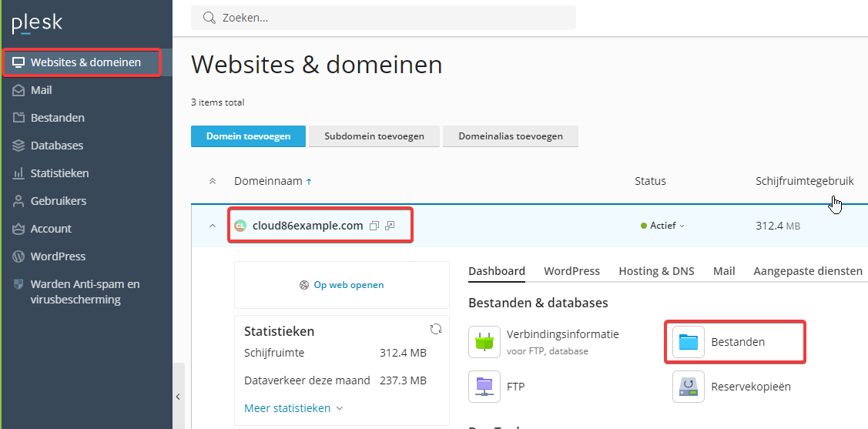Click the Status column header

tap(650, 181)
